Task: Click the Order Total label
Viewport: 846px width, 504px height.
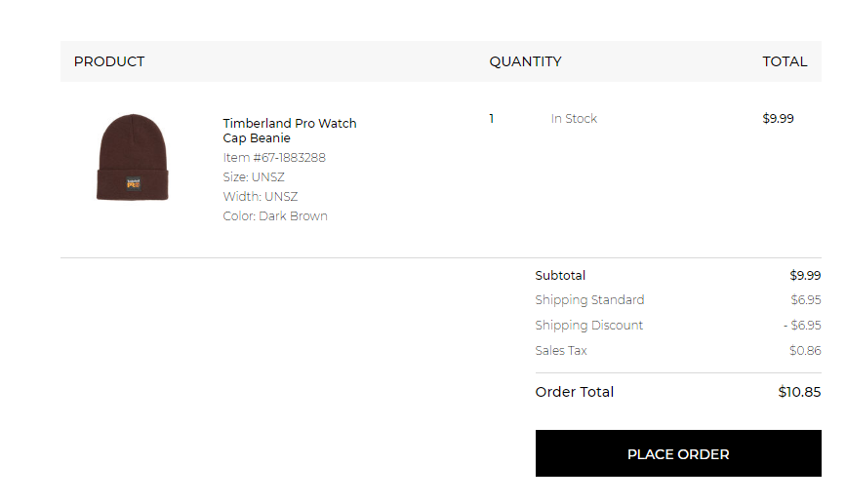Action: [x=575, y=392]
